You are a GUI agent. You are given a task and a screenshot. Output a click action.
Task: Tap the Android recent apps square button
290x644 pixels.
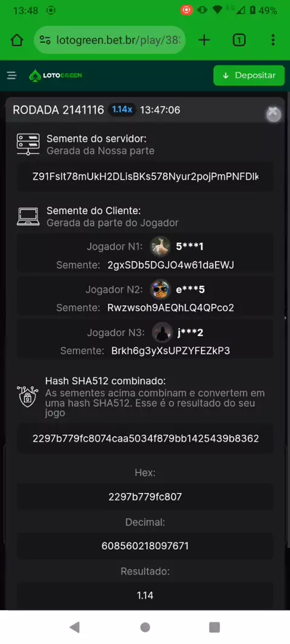tap(214, 626)
